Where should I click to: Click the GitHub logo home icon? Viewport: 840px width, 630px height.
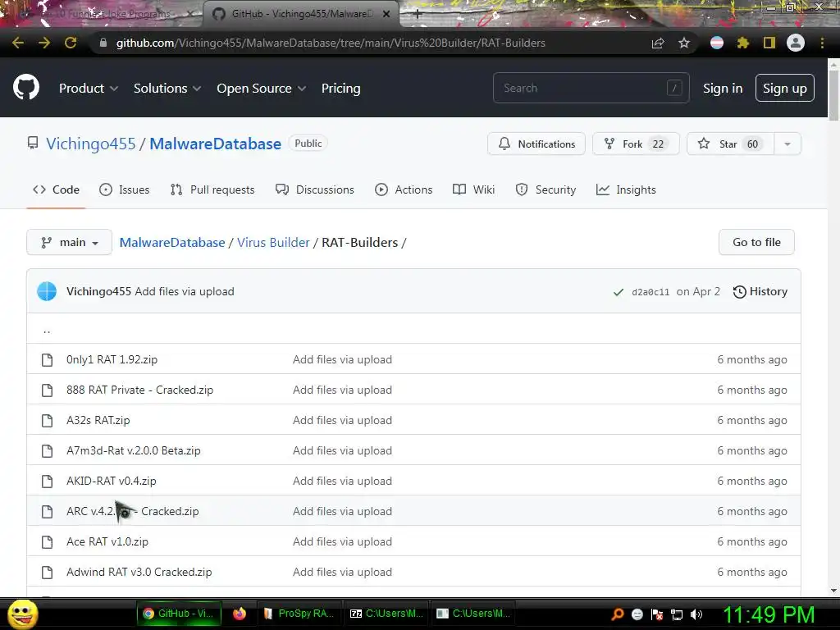pyautogui.click(x=26, y=88)
